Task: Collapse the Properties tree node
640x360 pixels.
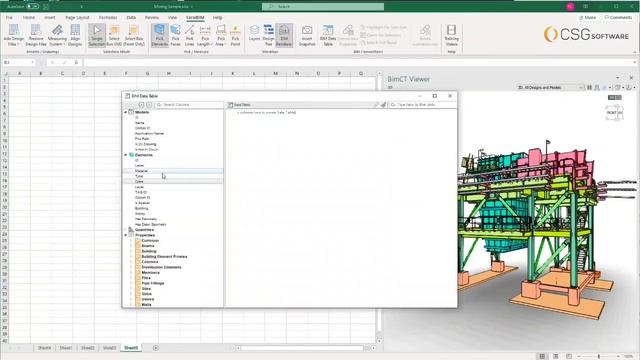Action: point(126,235)
